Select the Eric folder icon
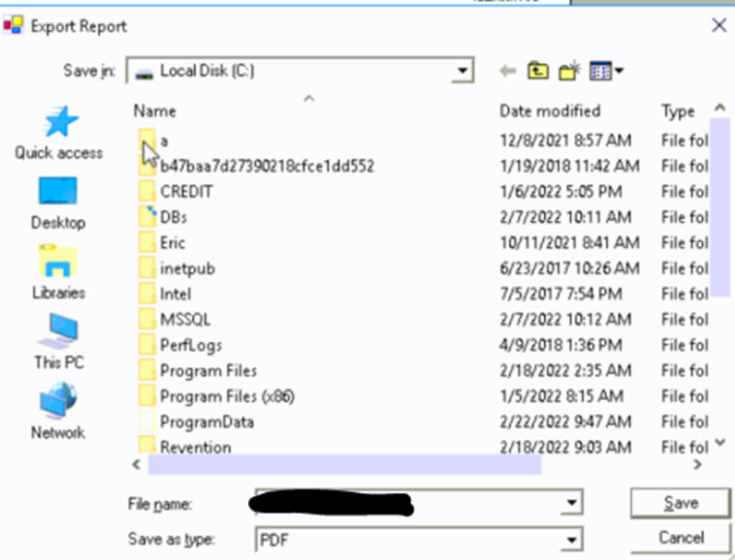Viewport: 735px width, 560px height. (146, 242)
